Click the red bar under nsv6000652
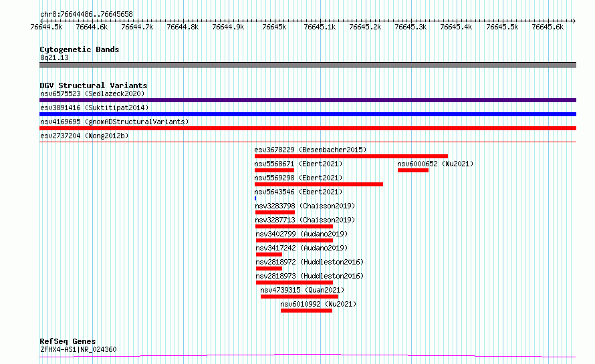The width and height of the screenshot is (595, 364). click(413, 170)
